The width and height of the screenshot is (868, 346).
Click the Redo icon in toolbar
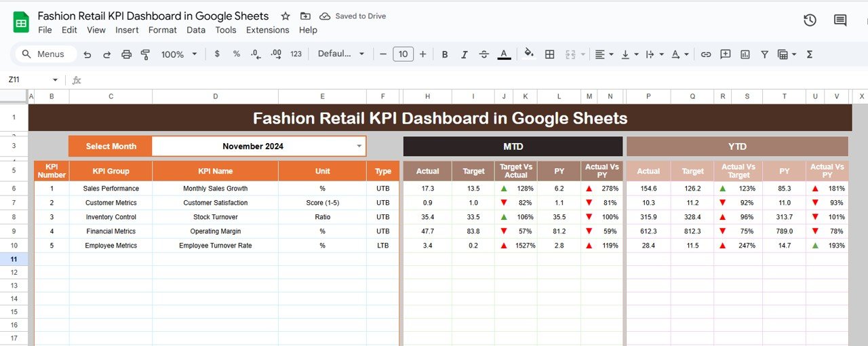(x=107, y=54)
